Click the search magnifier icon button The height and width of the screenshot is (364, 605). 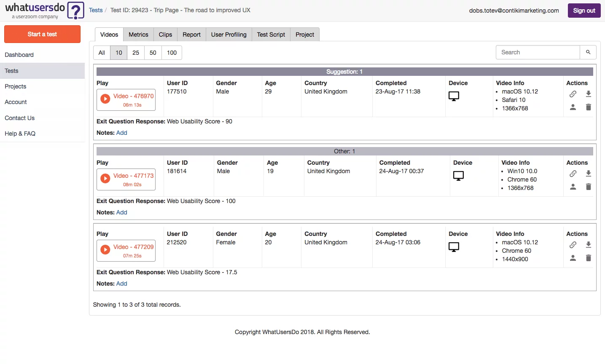point(588,52)
